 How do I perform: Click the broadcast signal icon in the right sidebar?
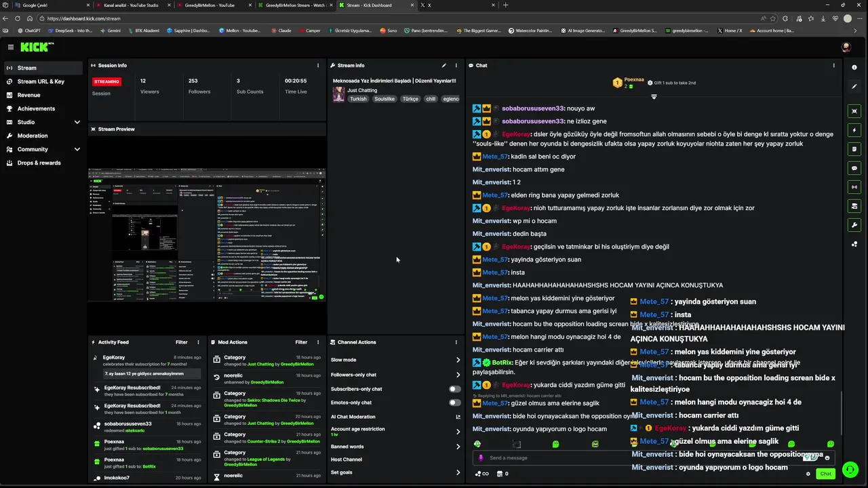[x=854, y=187]
